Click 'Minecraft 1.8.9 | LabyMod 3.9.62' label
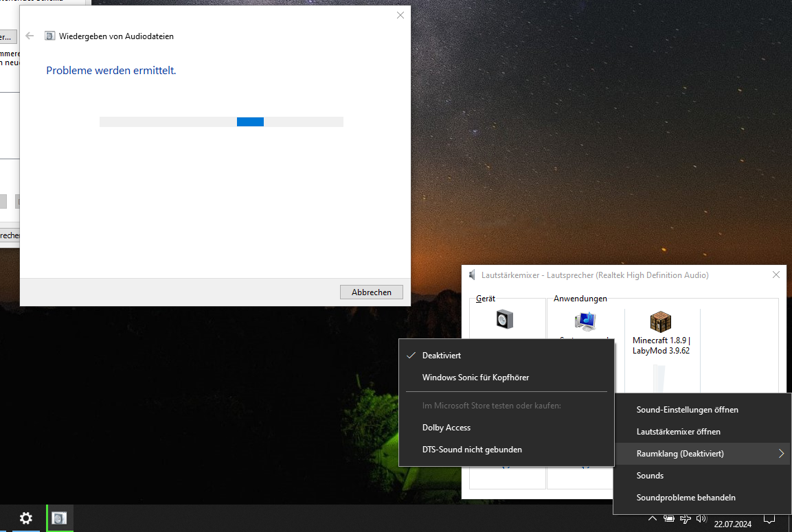 coord(661,345)
